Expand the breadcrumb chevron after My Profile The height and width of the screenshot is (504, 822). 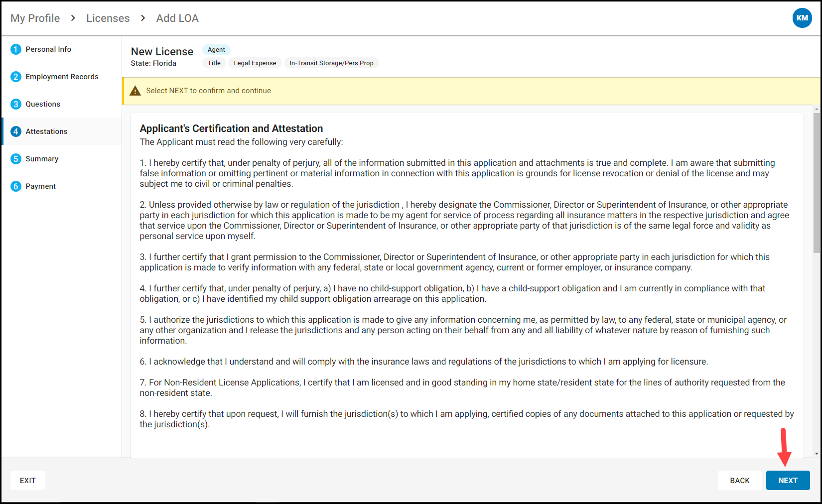[73, 17]
